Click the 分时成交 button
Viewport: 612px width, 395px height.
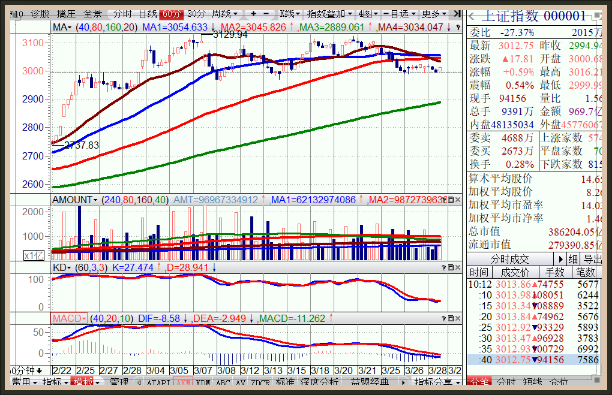[x=510, y=259]
